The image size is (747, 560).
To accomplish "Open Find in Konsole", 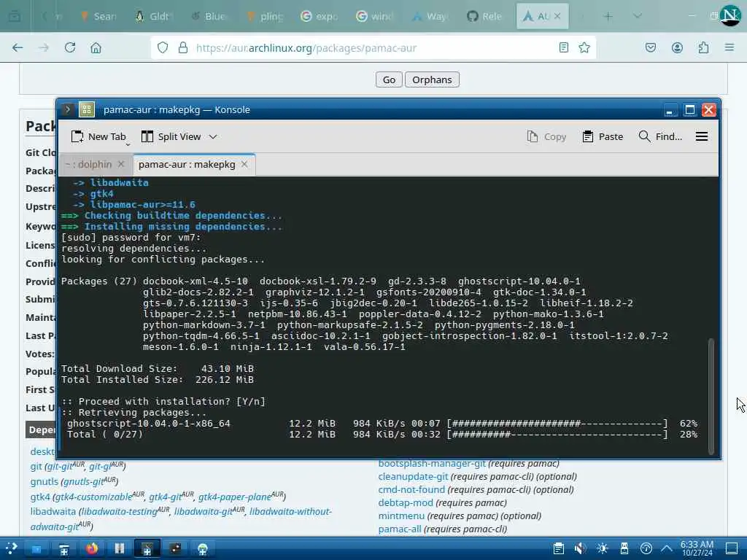I will (660, 136).
